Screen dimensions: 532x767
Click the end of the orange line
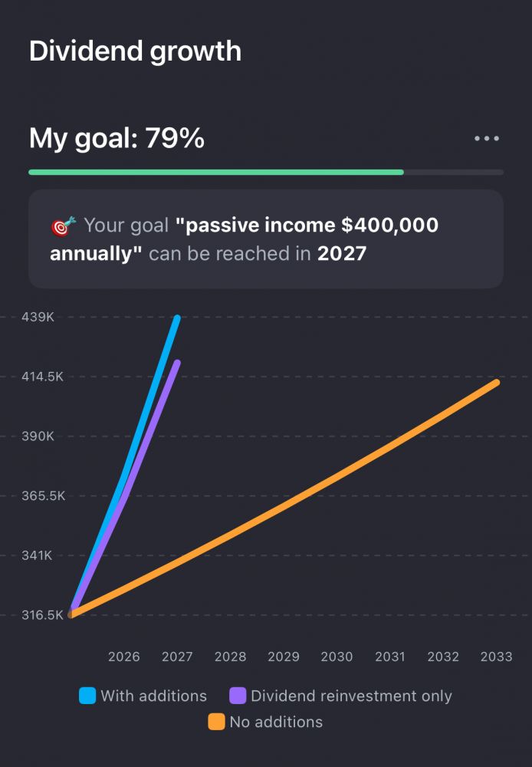pyautogui.click(x=497, y=382)
